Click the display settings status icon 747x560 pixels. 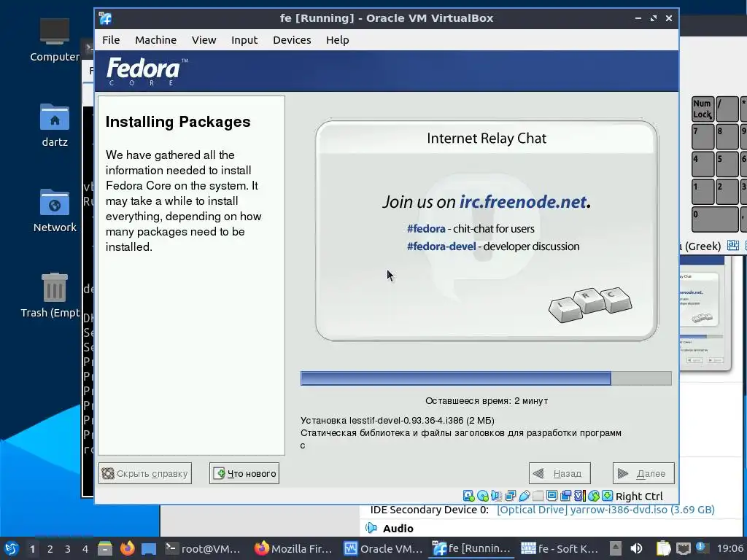coord(551,496)
